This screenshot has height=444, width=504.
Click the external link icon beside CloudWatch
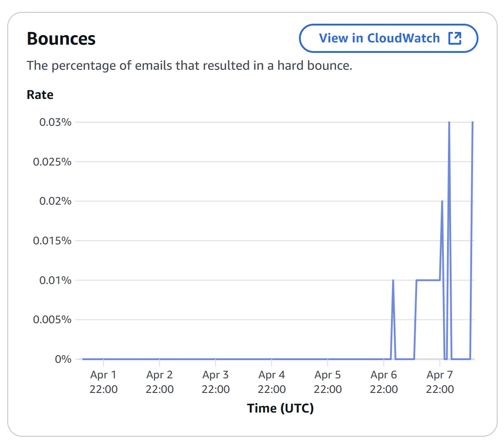[x=455, y=38]
